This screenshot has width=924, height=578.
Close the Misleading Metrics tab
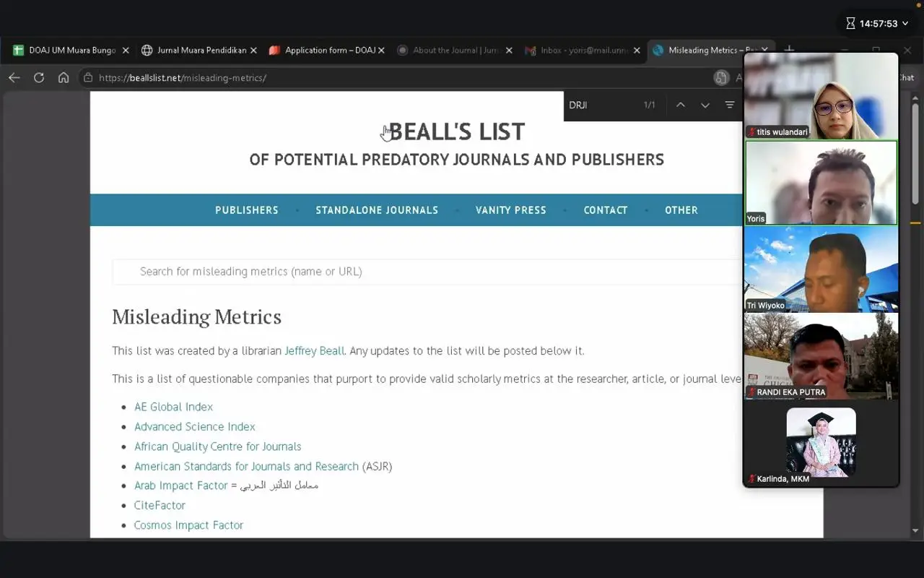pyautogui.click(x=764, y=51)
